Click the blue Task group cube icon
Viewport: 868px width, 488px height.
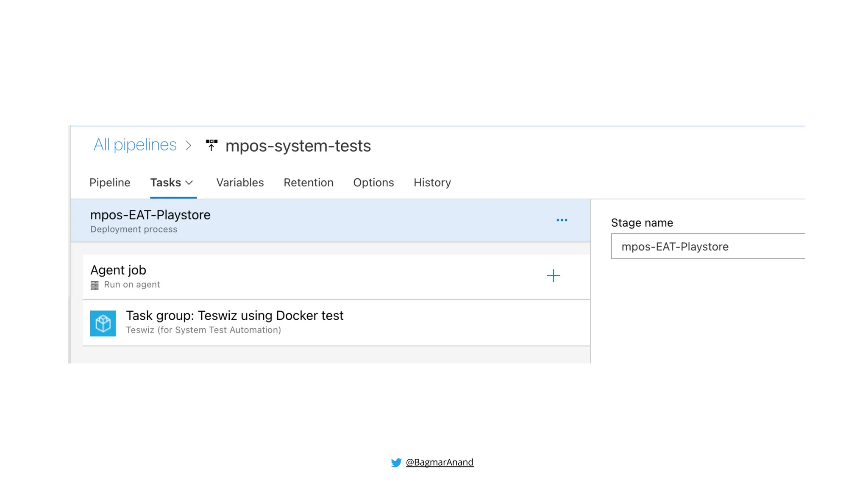[103, 324]
